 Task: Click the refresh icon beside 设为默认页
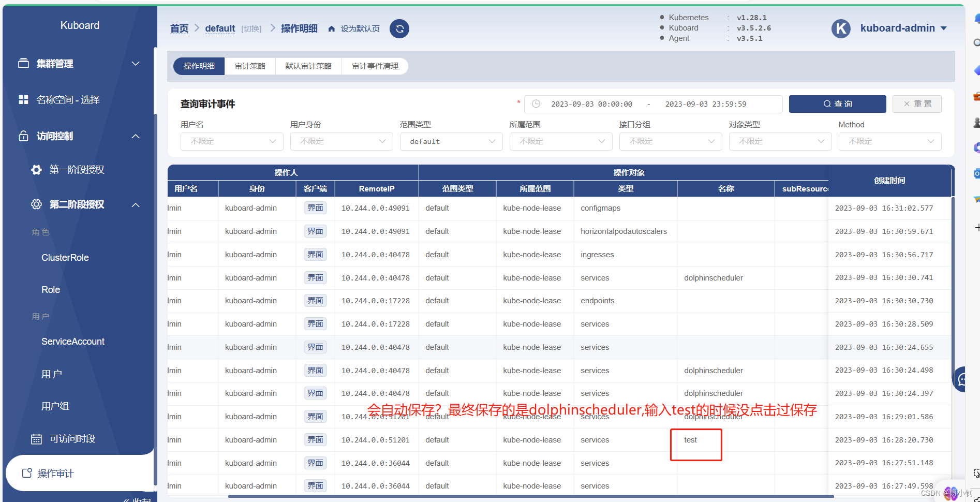(399, 29)
